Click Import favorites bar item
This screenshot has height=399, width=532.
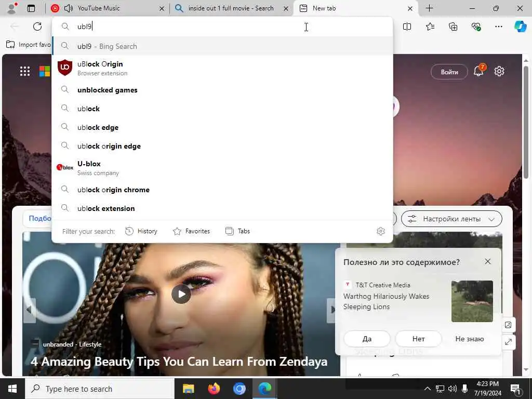click(29, 45)
